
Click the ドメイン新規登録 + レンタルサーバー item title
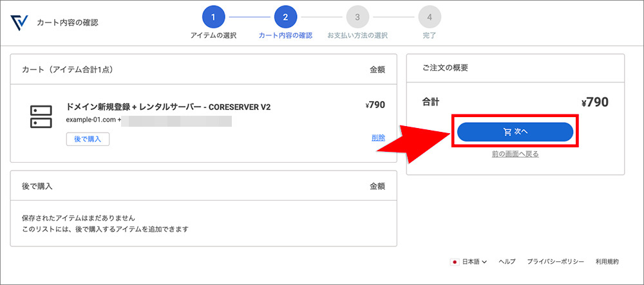(x=168, y=107)
